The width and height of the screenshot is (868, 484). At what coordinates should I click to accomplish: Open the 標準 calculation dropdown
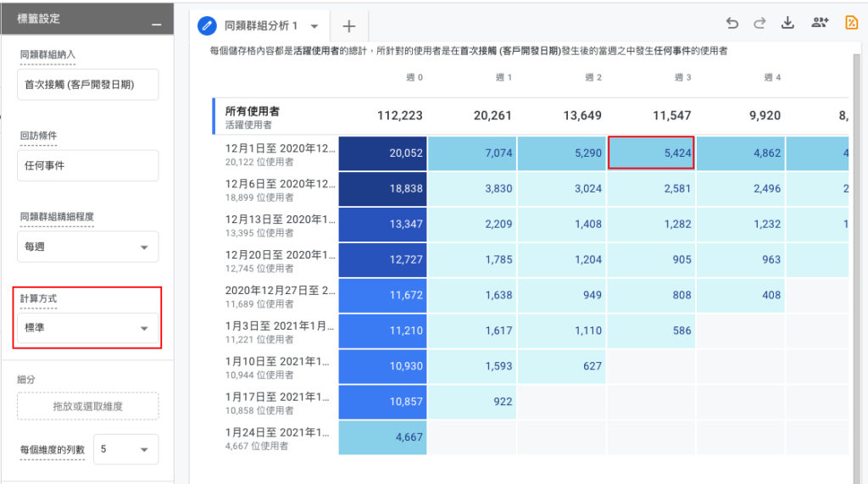point(87,328)
